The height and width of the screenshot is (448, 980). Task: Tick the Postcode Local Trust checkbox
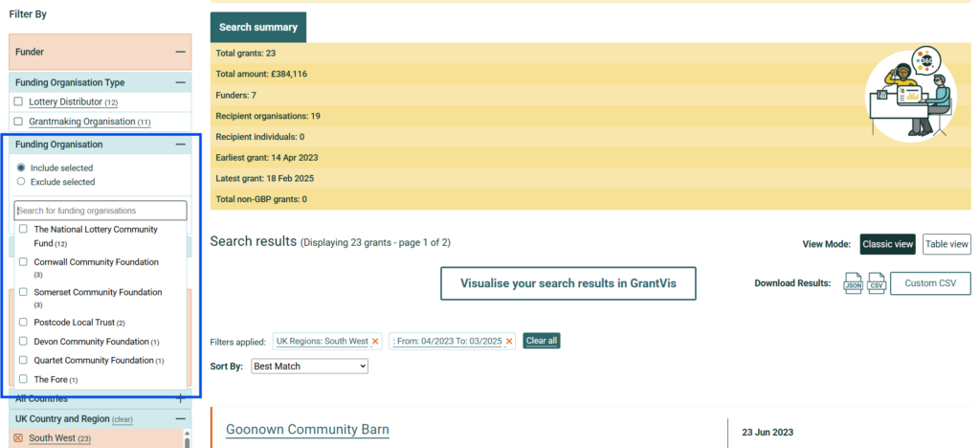pyautogui.click(x=23, y=323)
